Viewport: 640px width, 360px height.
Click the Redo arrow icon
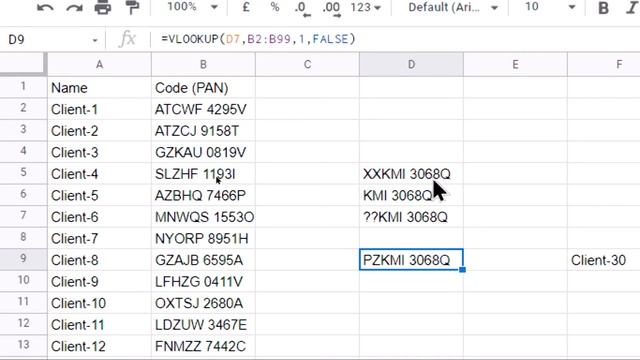tap(74, 8)
